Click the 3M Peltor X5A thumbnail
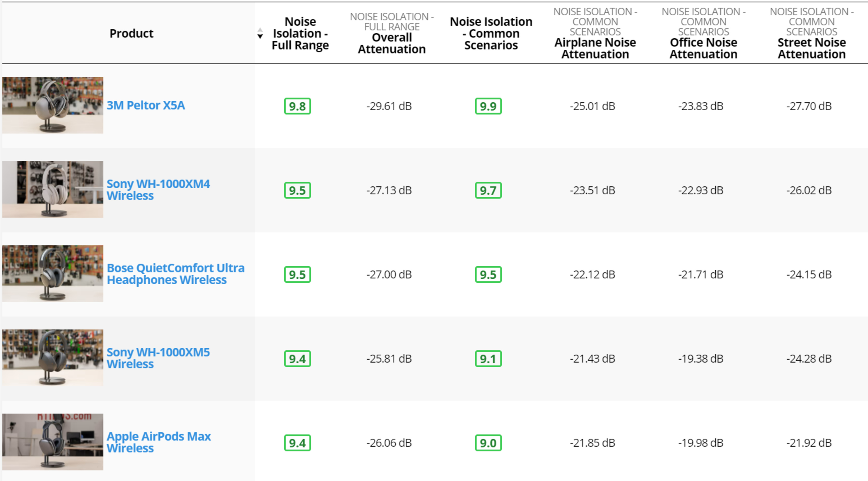The width and height of the screenshot is (868, 481). [53, 105]
